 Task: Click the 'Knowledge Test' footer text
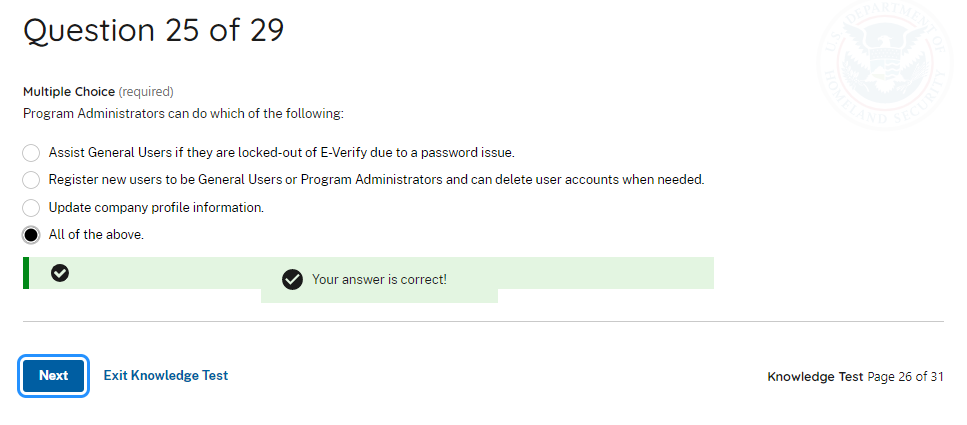coord(815,377)
